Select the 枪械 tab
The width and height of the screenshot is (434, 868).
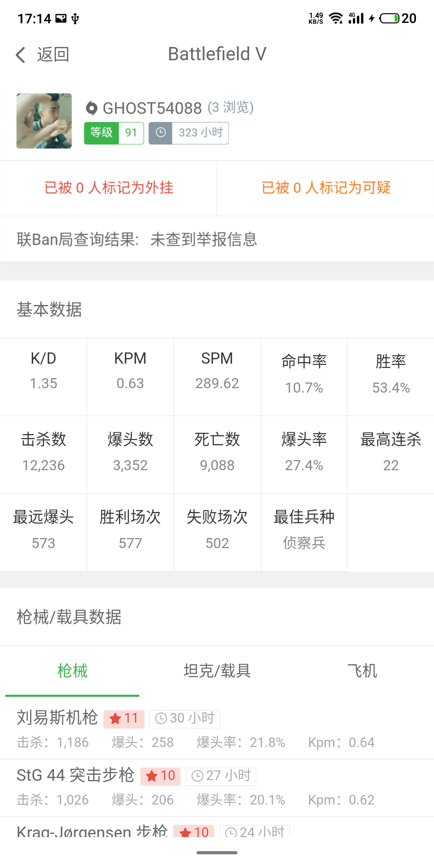coord(72,671)
